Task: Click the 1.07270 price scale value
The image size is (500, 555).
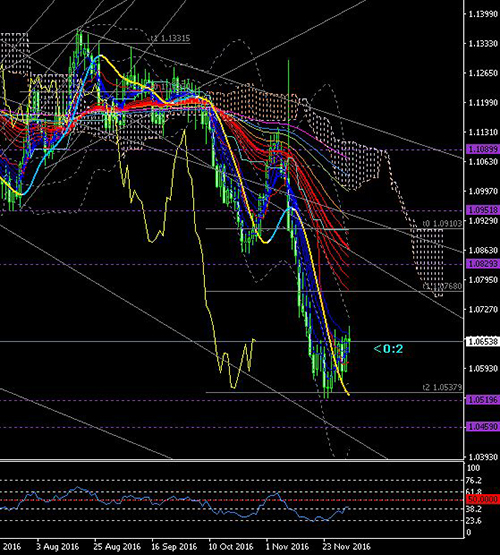Action: (483, 309)
